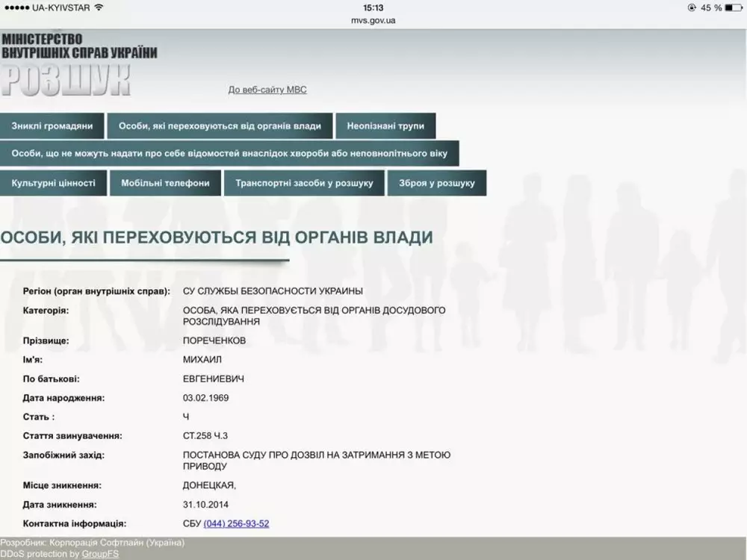
Task: Open the До веб-сайту МВС link
Action: click(x=267, y=90)
